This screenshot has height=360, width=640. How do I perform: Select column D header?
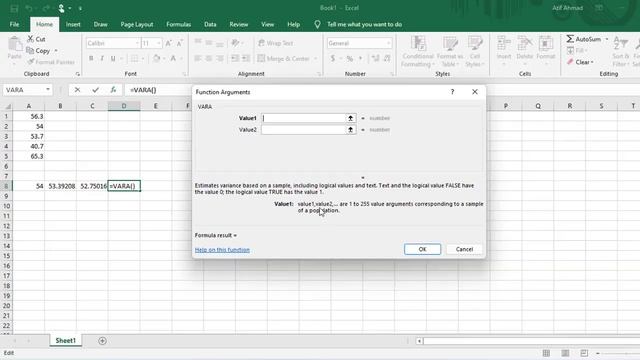coord(124,106)
